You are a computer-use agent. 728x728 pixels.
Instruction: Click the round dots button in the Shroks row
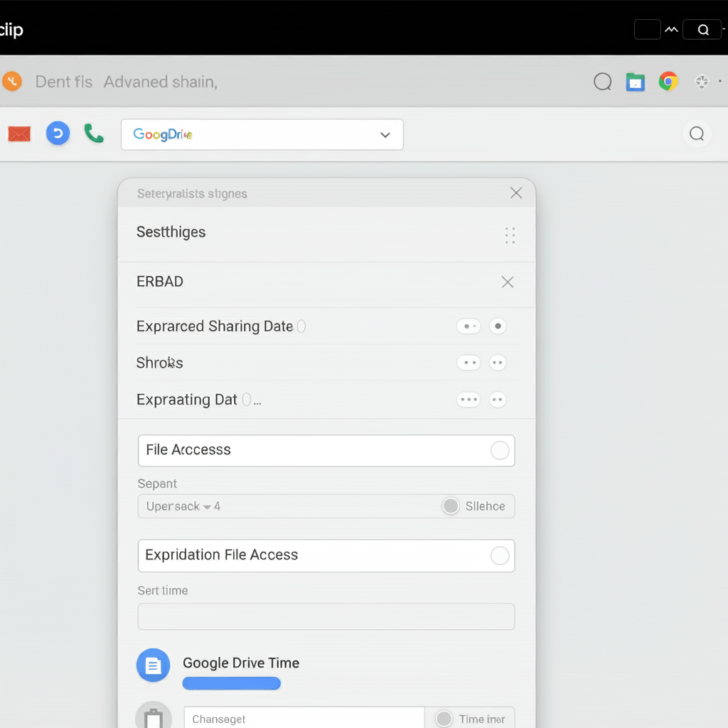pos(498,363)
